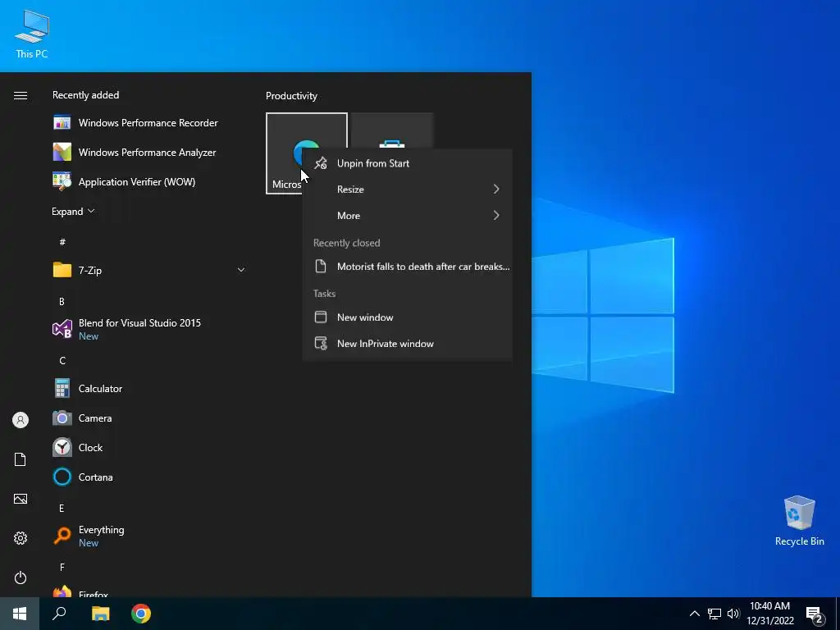Open the 7-Zip folder entry
Viewport: 840px width, 630px height.
click(x=149, y=270)
